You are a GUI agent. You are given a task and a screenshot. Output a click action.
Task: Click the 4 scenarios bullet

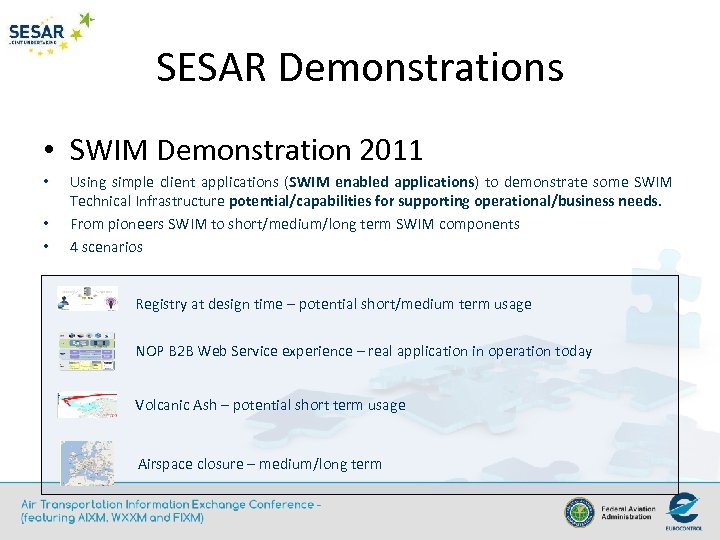coord(106,247)
